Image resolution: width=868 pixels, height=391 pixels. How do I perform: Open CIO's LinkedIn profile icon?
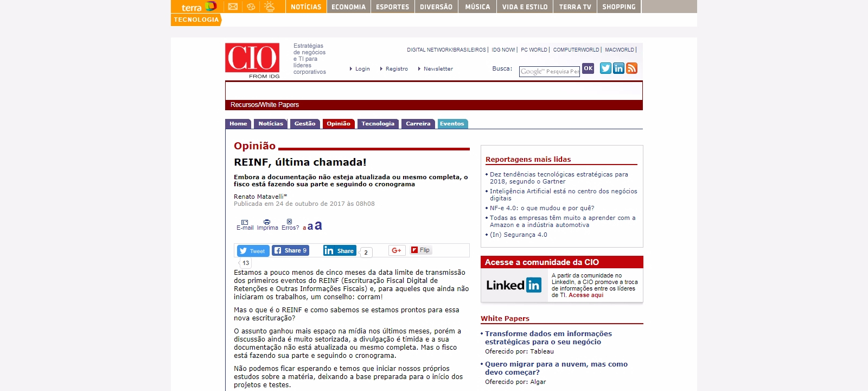tap(618, 68)
